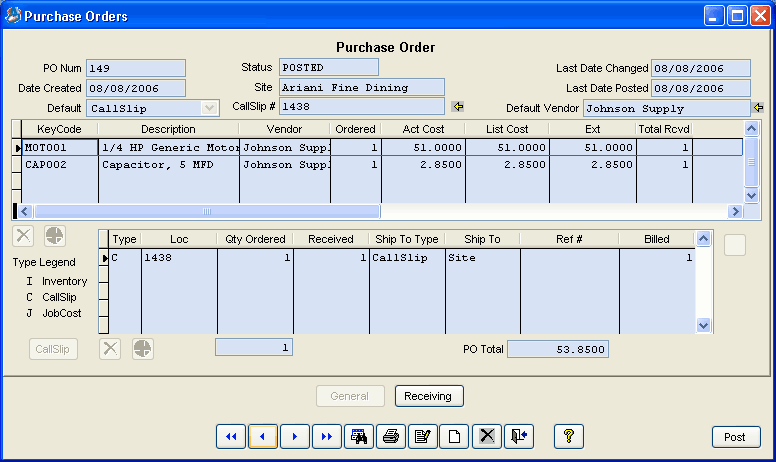Viewport: 776px width, 462px height.
Task: Click the PO Num field showing 149
Action: point(136,68)
